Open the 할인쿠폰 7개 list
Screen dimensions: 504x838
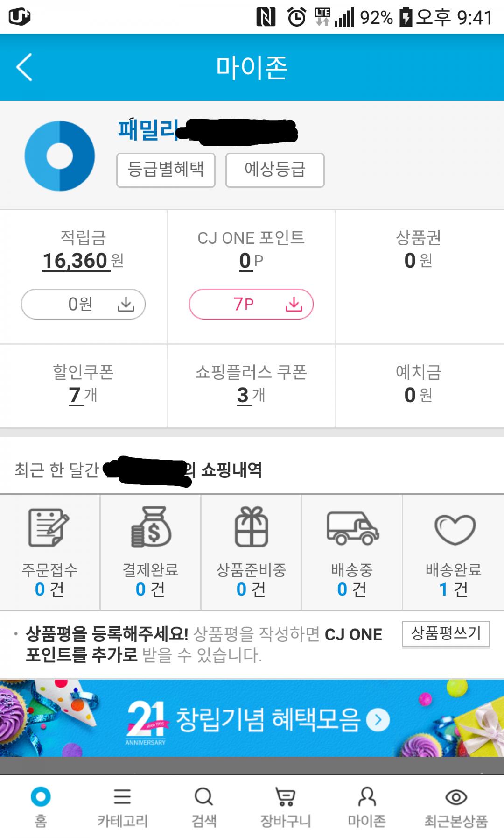tap(76, 395)
